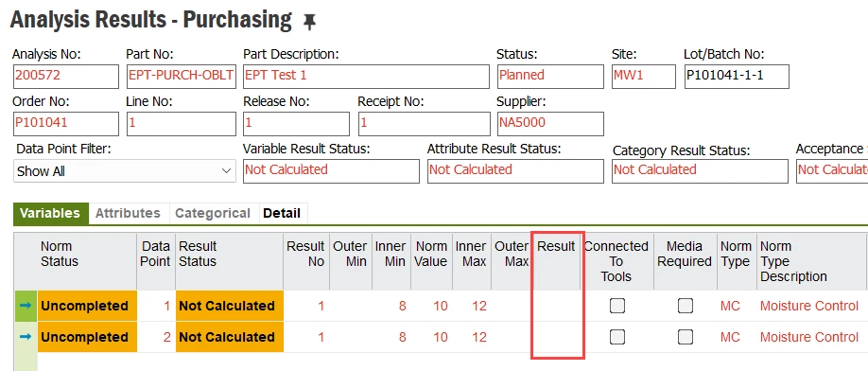
Task: Click the Result cell for data point 2
Action: pos(557,337)
